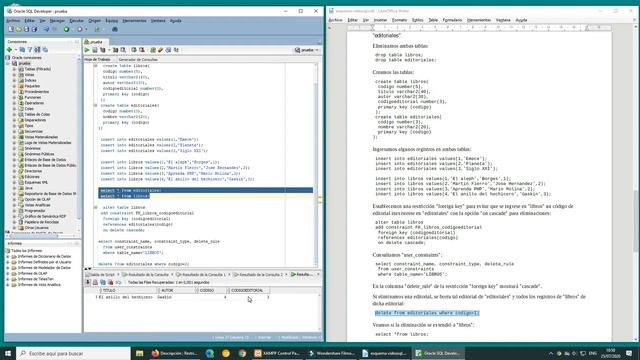Open Tabla menu in LibreOffice Writer

coord(433,20)
